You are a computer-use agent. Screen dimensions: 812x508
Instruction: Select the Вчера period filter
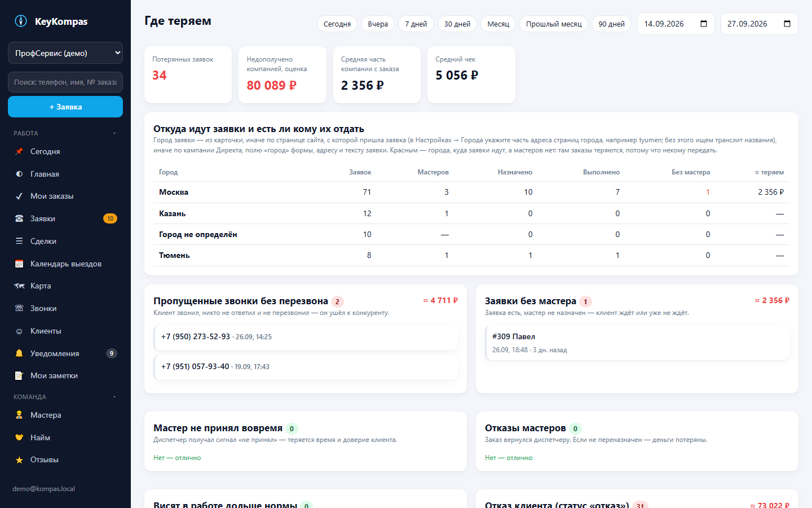pos(378,24)
